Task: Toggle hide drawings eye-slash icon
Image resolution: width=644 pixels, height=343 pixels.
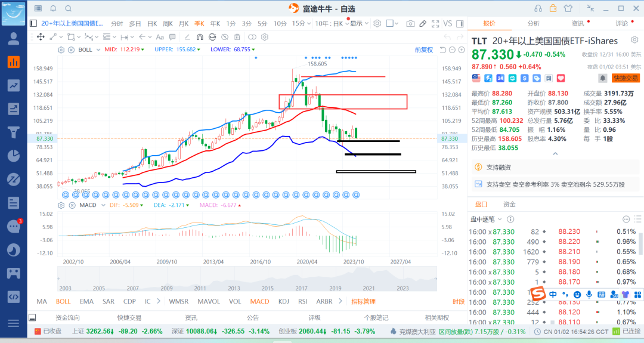Action: click(225, 37)
